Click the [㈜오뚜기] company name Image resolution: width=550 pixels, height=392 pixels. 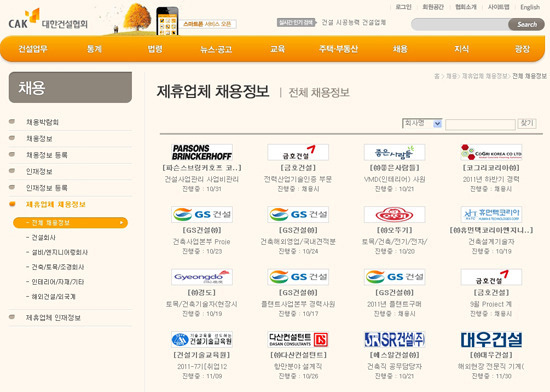[394, 230]
